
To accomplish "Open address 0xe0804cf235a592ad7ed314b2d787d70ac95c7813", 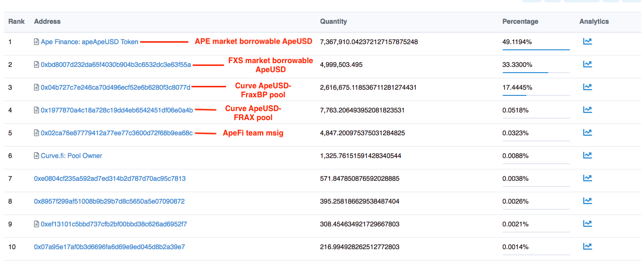I will point(110,178).
